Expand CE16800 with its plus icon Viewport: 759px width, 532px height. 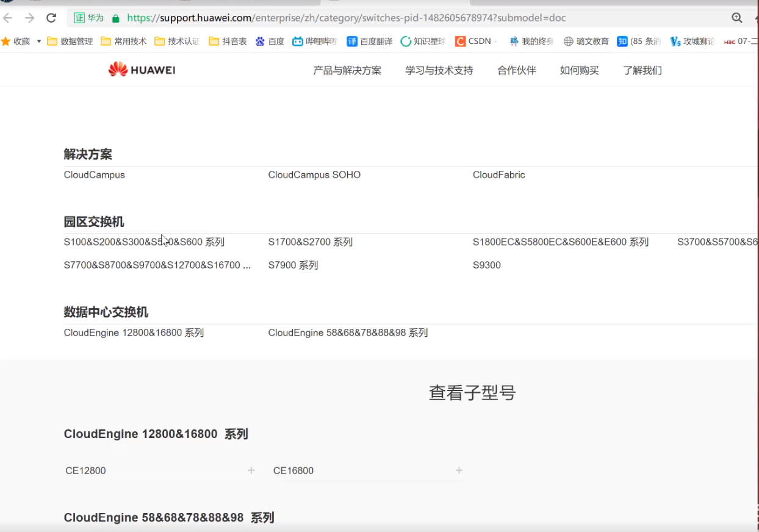click(x=459, y=470)
